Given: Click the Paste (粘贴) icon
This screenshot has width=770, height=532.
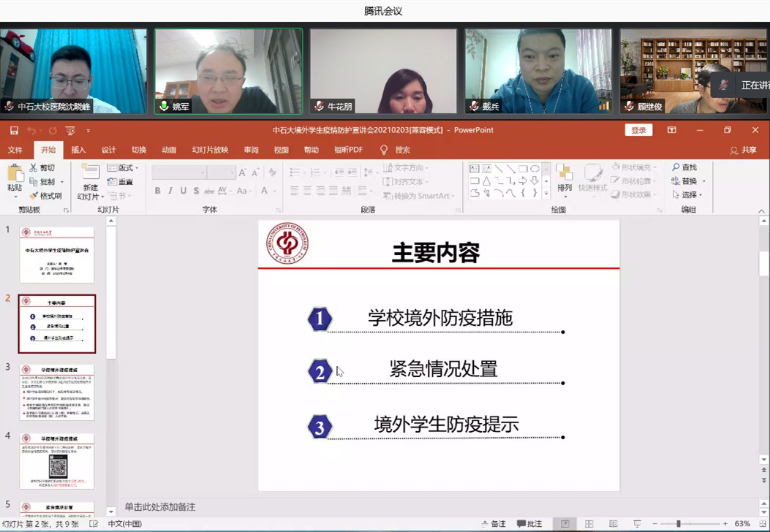Looking at the screenshot, I should 15,174.
